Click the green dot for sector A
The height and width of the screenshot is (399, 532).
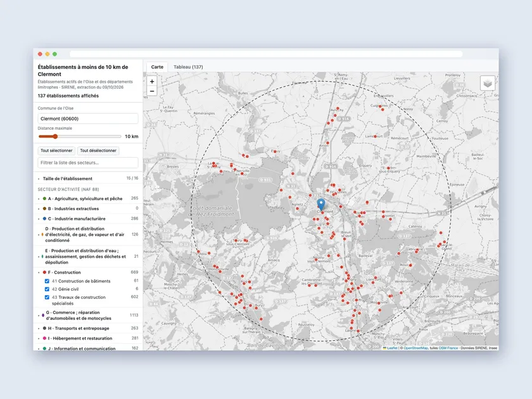click(x=44, y=198)
